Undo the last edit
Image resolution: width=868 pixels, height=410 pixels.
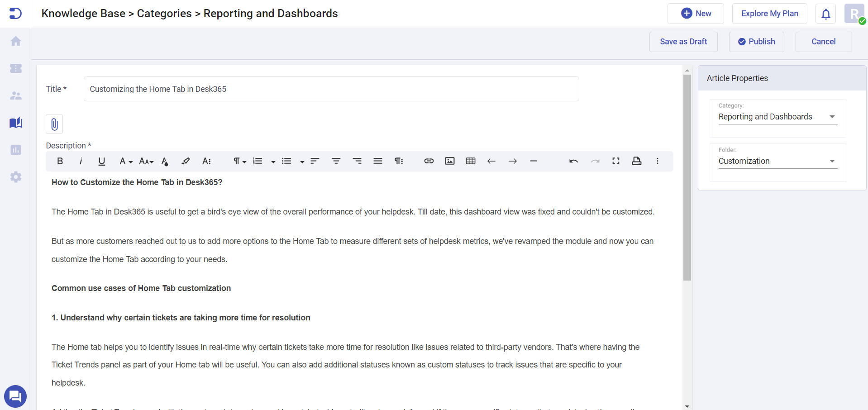[574, 161]
